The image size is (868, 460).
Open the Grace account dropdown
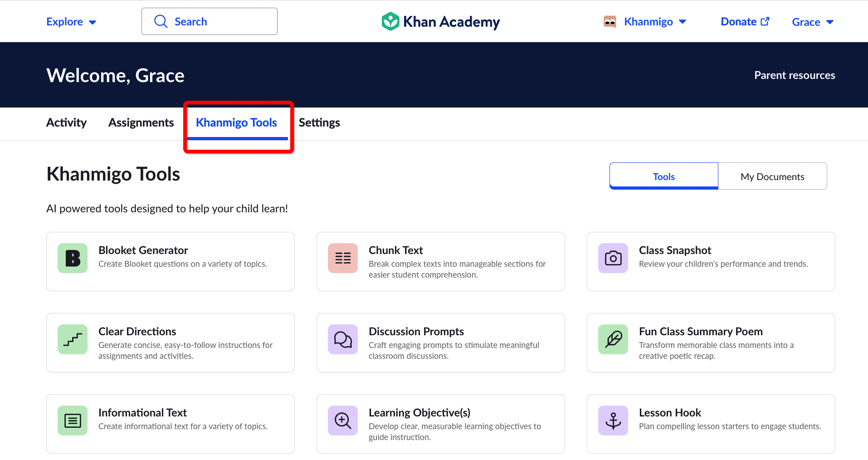click(x=813, y=22)
